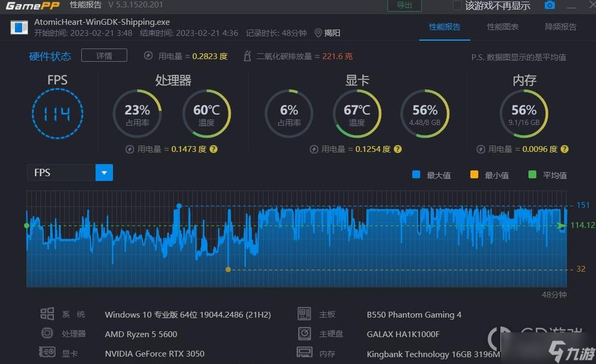Click the green average FPS start marker

[x=26, y=226]
